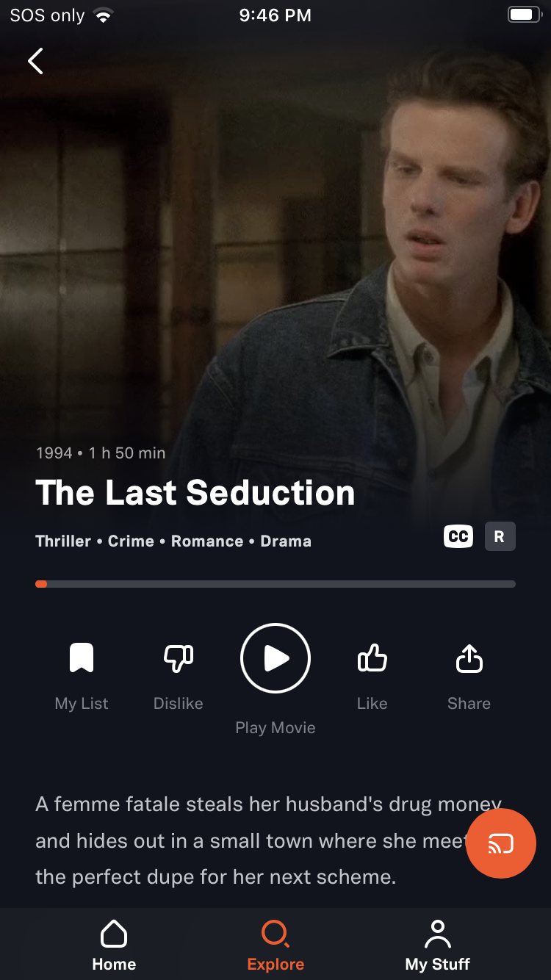The height and width of the screenshot is (980, 551).
Task: Tap the Crime genre label
Action: (x=131, y=541)
